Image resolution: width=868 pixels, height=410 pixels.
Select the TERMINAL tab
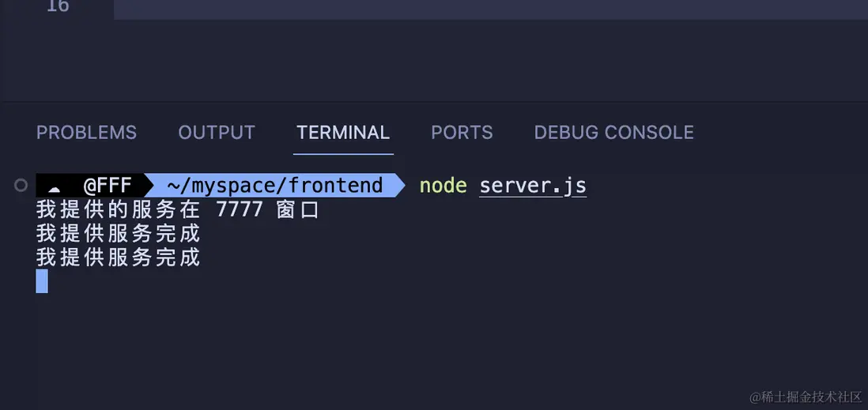click(343, 133)
